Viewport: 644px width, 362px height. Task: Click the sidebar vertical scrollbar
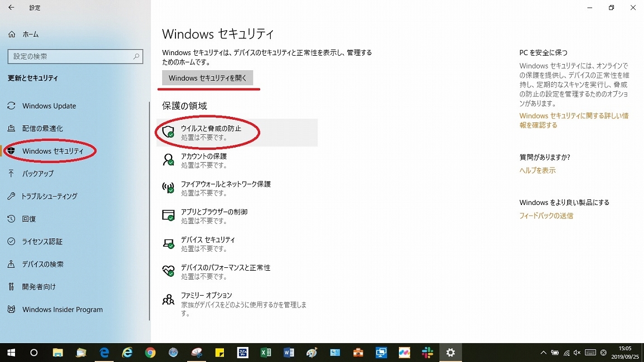149,212
